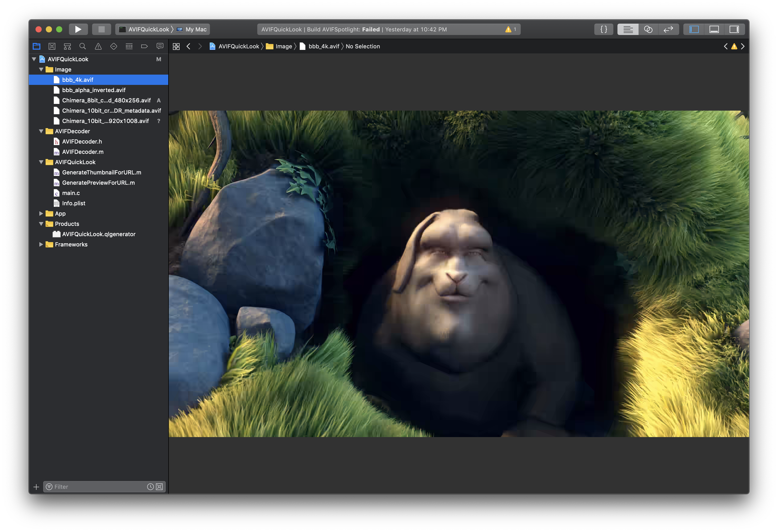Open Info.plist

click(x=99, y=203)
